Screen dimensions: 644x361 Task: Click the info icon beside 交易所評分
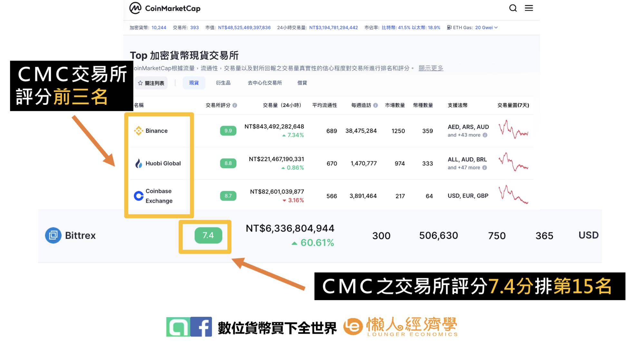click(x=235, y=105)
